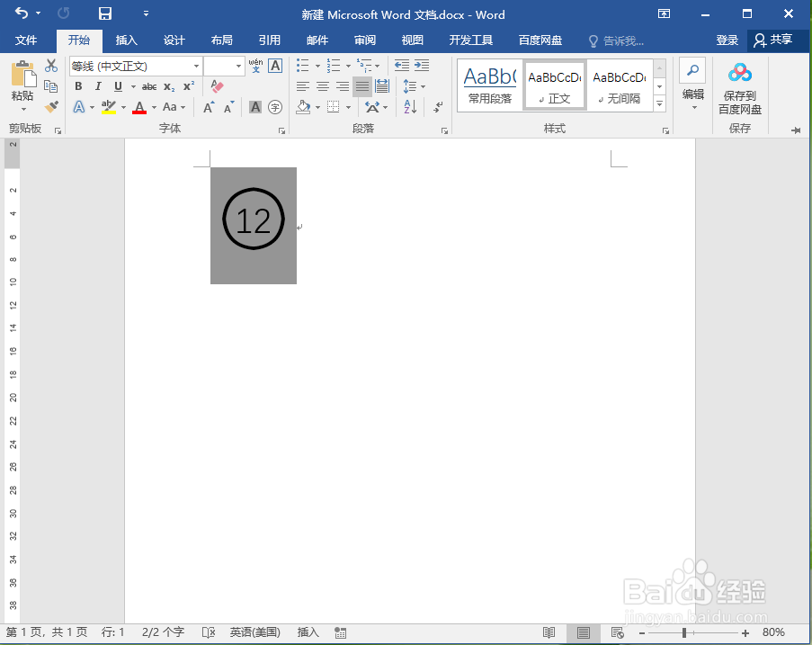Screen dimensions: 812x645
Task: Click the Undo arrow in title bar
Action: [x=22, y=13]
